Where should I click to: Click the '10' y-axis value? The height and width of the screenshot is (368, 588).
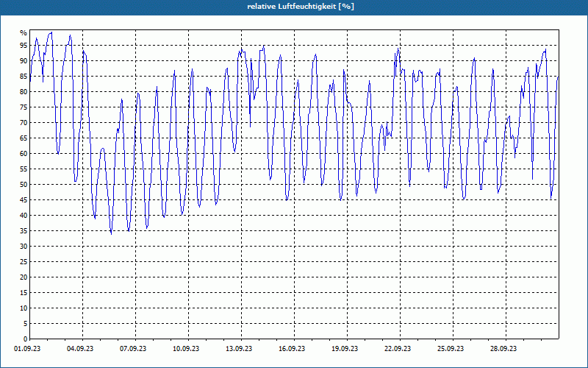(x=24, y=308)
